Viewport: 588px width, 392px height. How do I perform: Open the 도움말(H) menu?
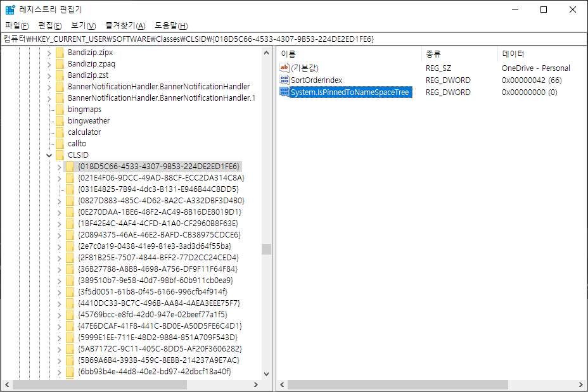[171, 25]
